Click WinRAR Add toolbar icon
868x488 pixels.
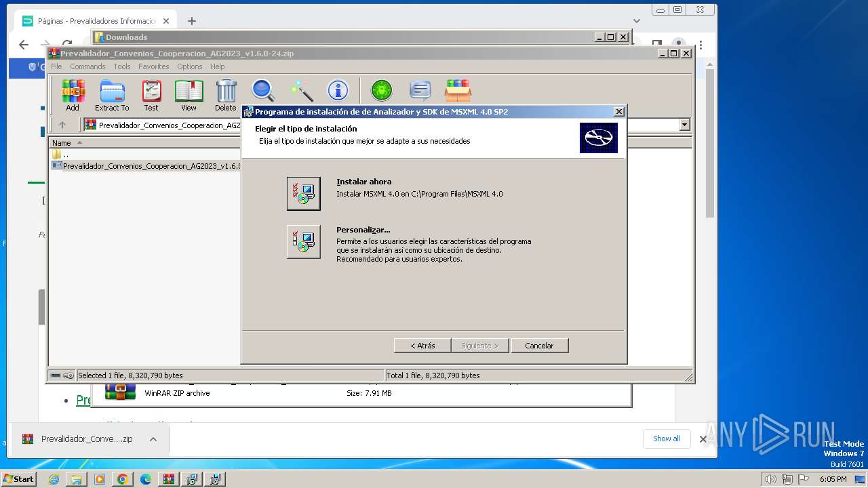pyautogui.click(x=73, y=96)
